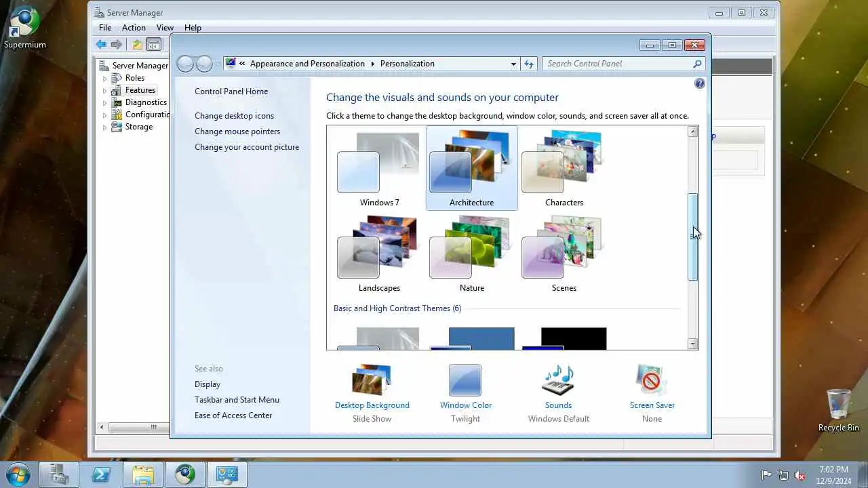Expand the Features tree node
The image size is (868, 488).
[x=104, y=90]
